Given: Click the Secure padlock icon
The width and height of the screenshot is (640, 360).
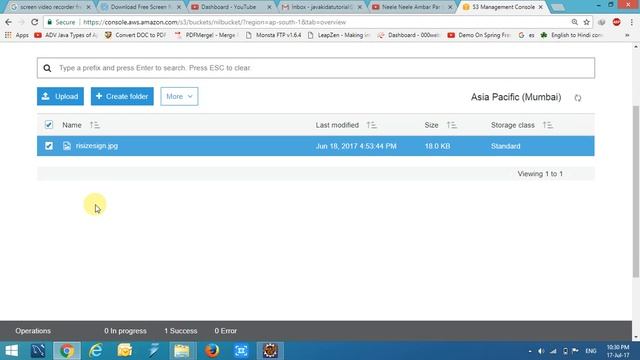Looking at the screenshot, I should coord(49,22).
